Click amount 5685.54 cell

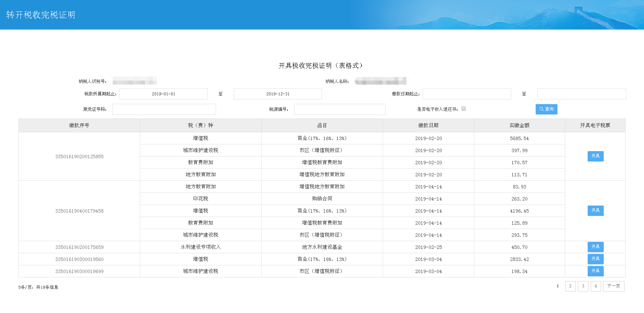click(520, 138)
